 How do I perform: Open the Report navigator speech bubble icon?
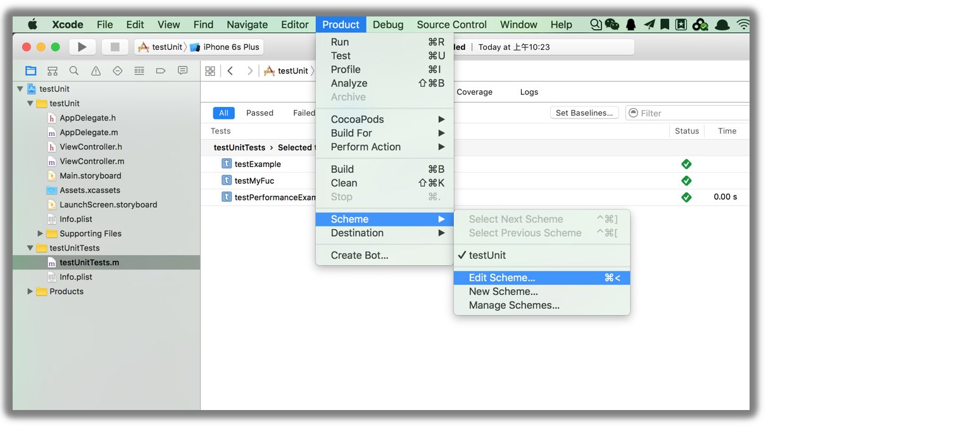pos(182,71)
